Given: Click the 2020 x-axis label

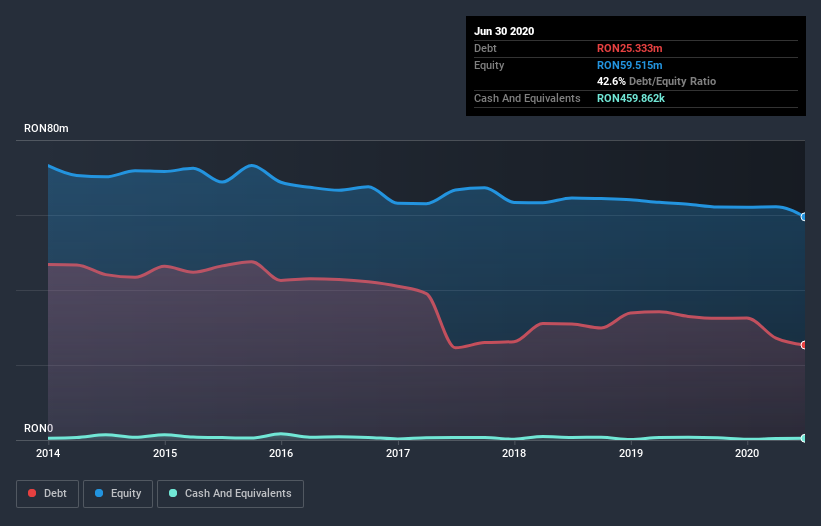Looking at the screenshot, I should click(x=747, y=453).
